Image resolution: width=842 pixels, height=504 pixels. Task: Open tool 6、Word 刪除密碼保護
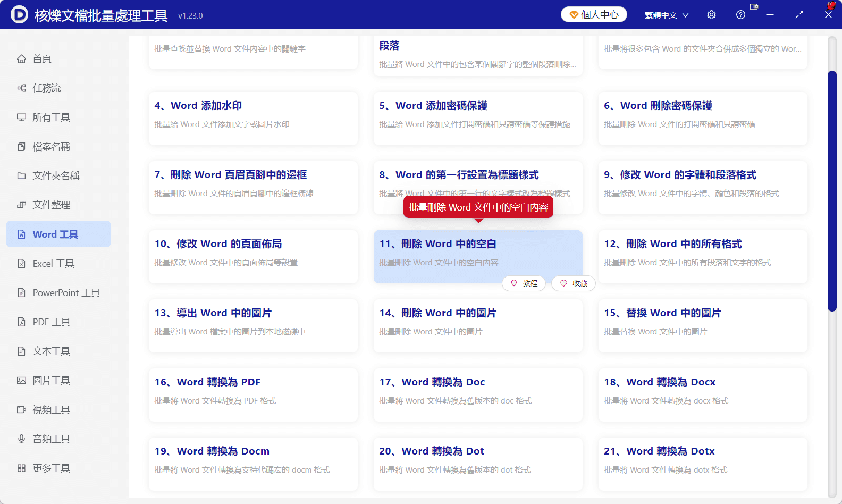[703, 119]
